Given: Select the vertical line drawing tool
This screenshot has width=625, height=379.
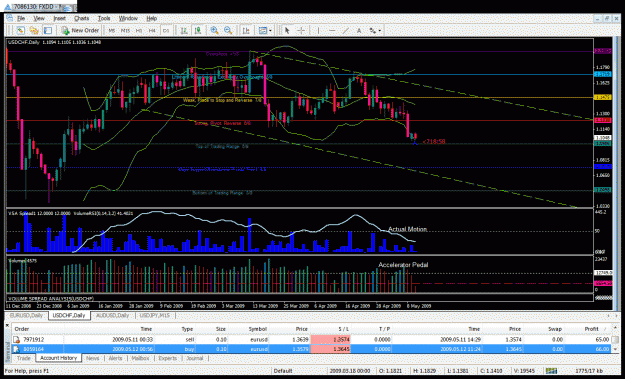Looking at the screenshot, I should point(318,30).
